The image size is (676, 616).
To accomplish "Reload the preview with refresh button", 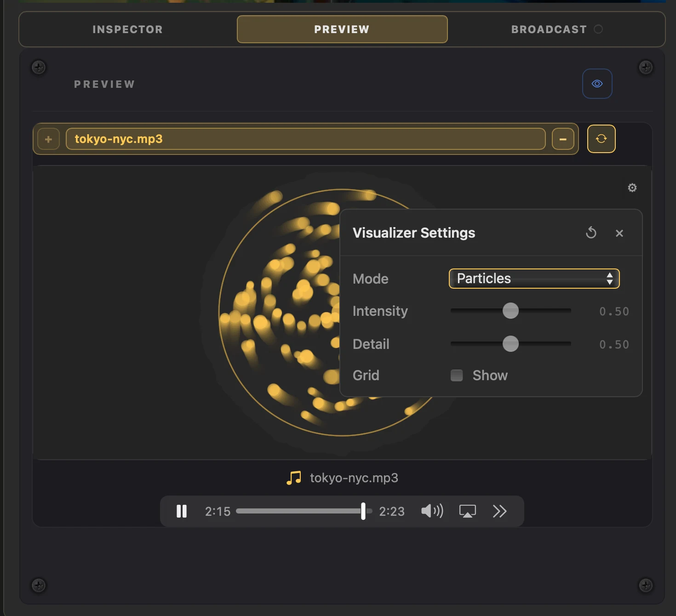I will pos(601,139).
